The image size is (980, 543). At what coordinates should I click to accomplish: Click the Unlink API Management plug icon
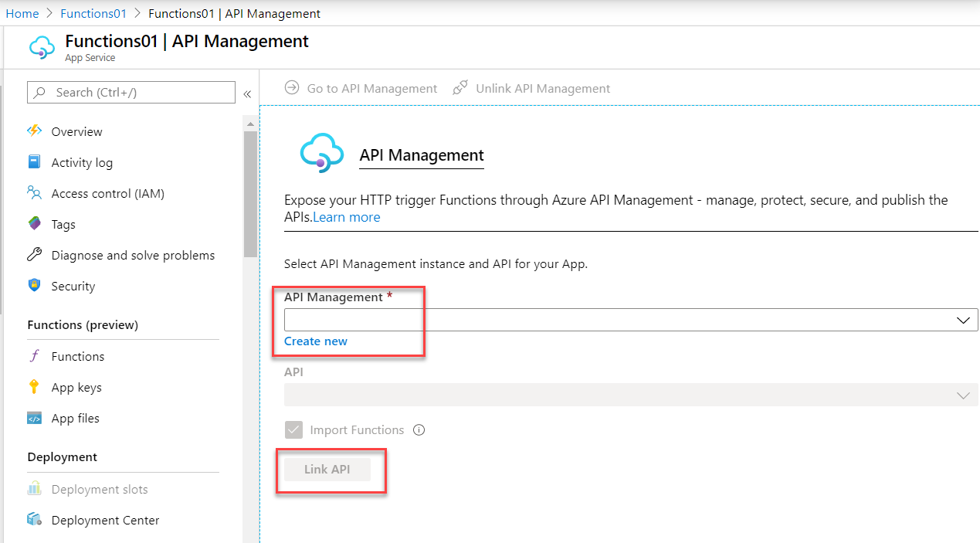[x=460, y=88]
